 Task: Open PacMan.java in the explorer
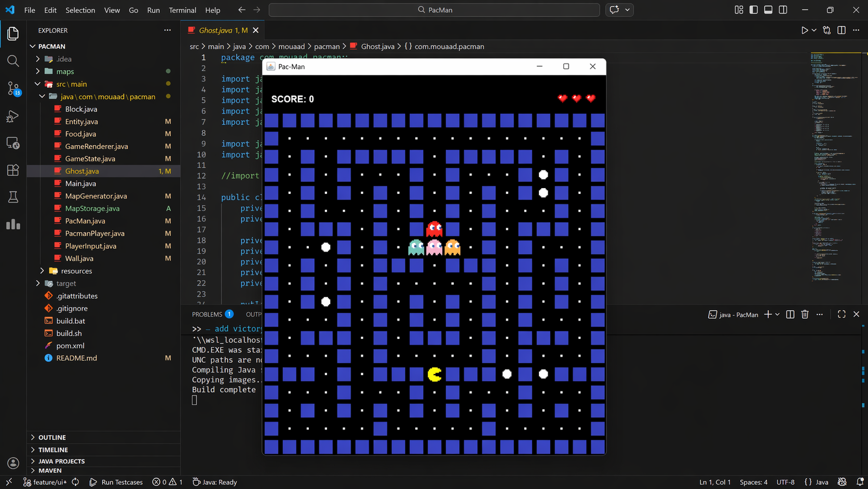(85, 221)
